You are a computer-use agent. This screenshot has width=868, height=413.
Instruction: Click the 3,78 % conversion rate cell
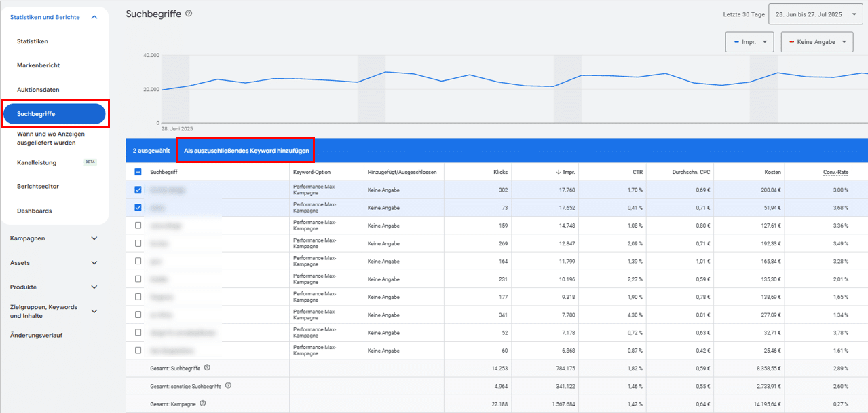839,333
